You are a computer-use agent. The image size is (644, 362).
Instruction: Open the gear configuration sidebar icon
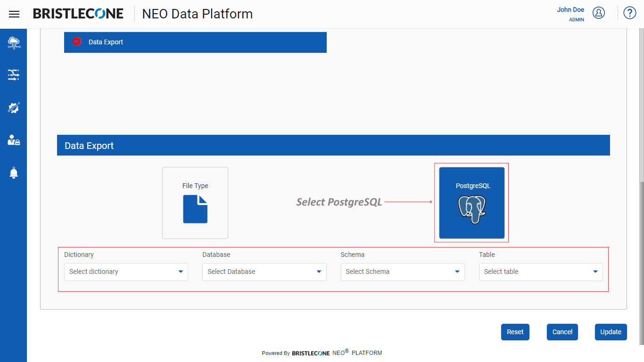click(x=14, y=107)
